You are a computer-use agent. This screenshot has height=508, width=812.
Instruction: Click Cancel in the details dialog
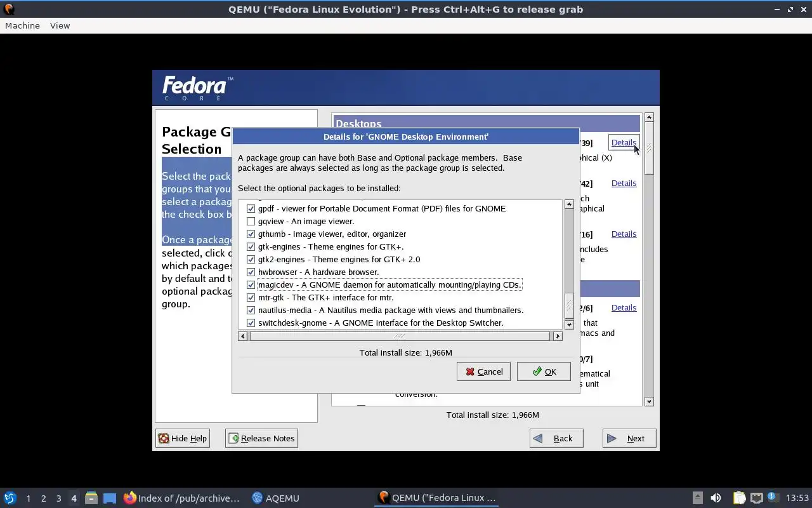pos(483,371)
